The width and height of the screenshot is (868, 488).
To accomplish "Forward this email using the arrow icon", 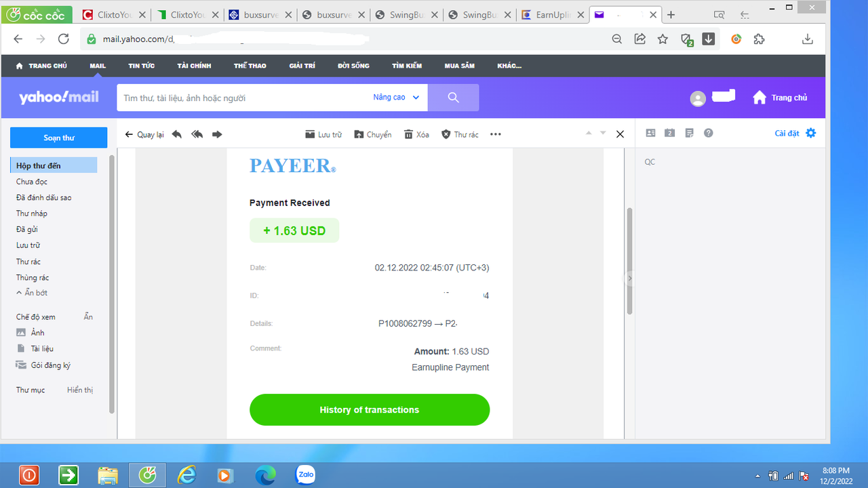I will point(217,134).
